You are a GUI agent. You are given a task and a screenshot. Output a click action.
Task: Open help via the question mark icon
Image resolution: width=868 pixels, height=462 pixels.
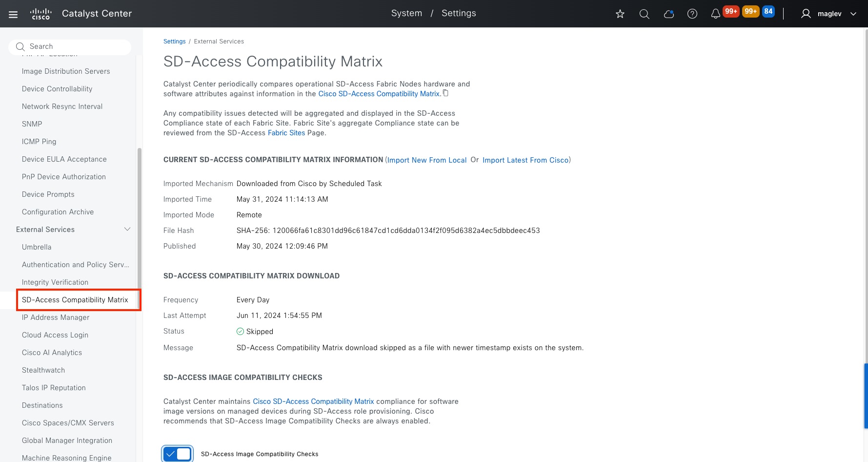point(692,14)
